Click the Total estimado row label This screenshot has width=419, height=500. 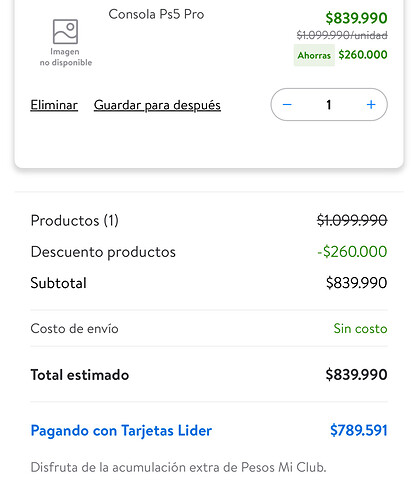[x=80, y=375]
